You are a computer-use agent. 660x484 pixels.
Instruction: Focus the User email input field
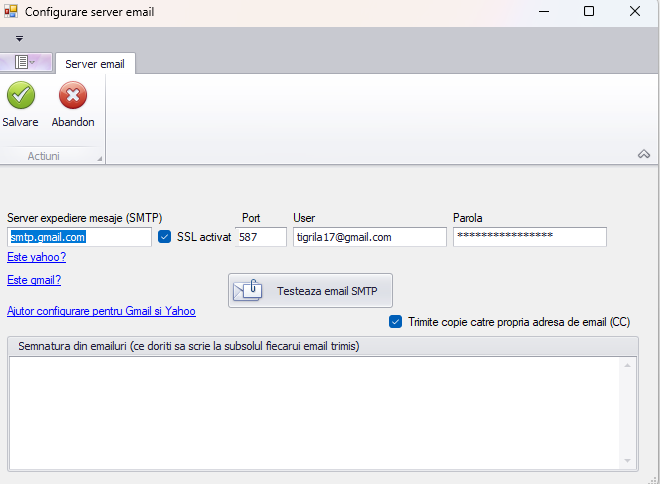point(369,237)
